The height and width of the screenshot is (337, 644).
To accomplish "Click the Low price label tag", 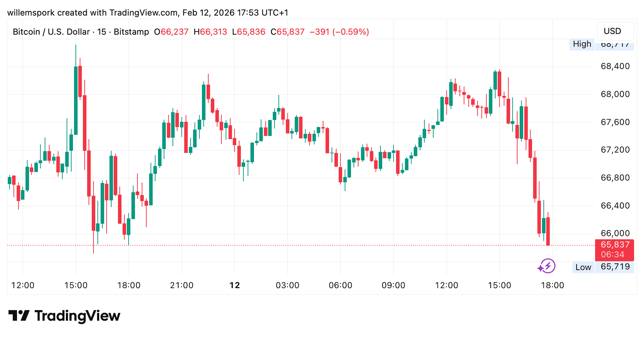I will point(583,267).
